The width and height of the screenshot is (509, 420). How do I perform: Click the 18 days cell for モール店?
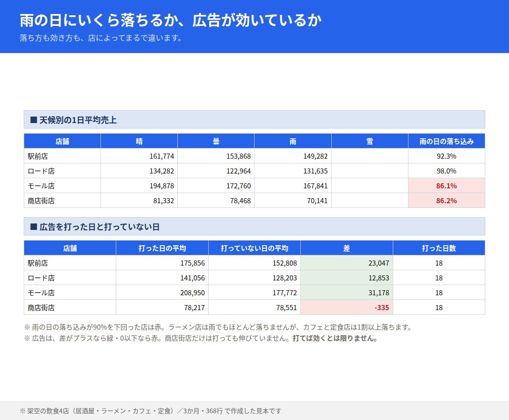tap(439, 293)
